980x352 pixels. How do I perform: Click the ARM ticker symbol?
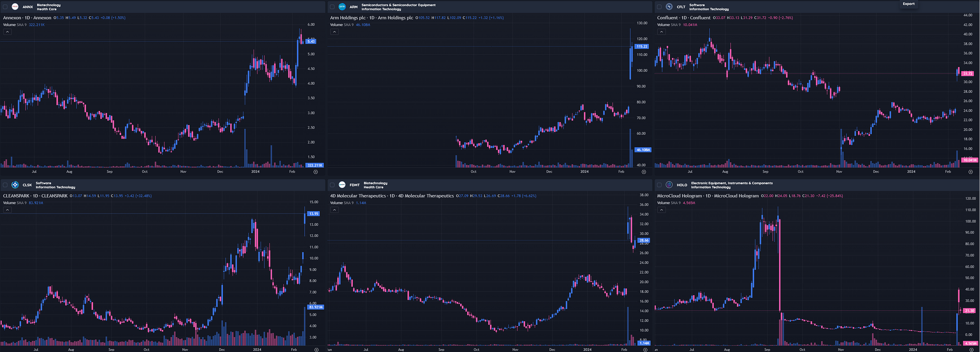pos(354,7)
